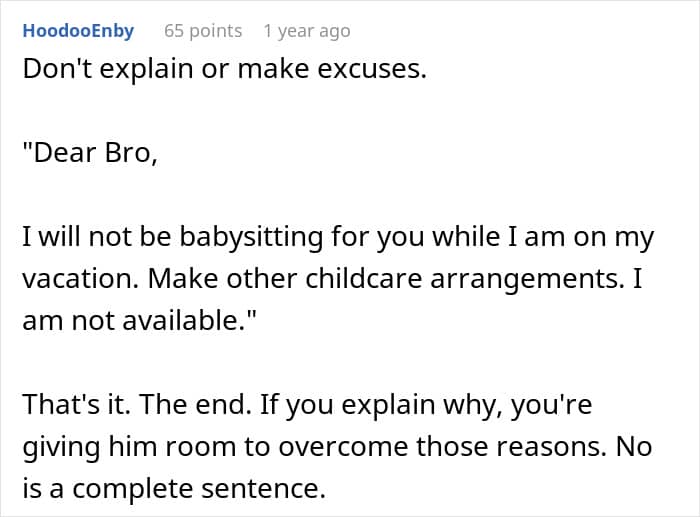Click the 1 year ago timestamp
700x517 pixels.
pyautogui.click(x=307, y=31)
